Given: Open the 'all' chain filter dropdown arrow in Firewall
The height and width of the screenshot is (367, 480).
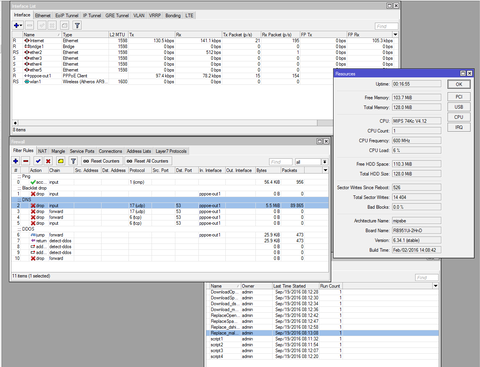Looking at the screenshot, I should coord(325,162).
